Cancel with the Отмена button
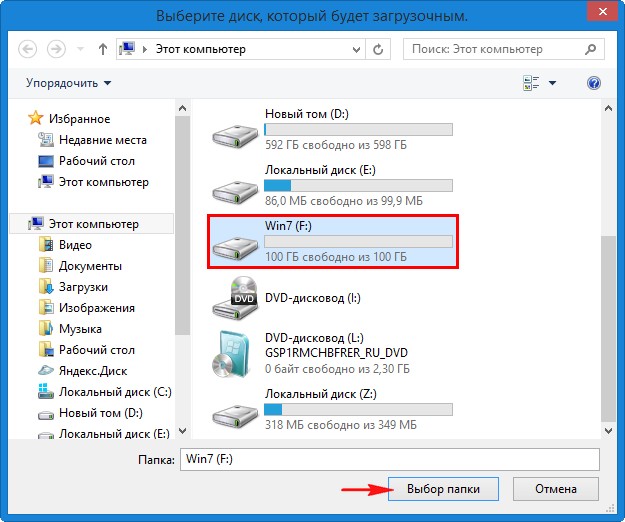The height and width of the screenshot is (522, 625). 556,489
